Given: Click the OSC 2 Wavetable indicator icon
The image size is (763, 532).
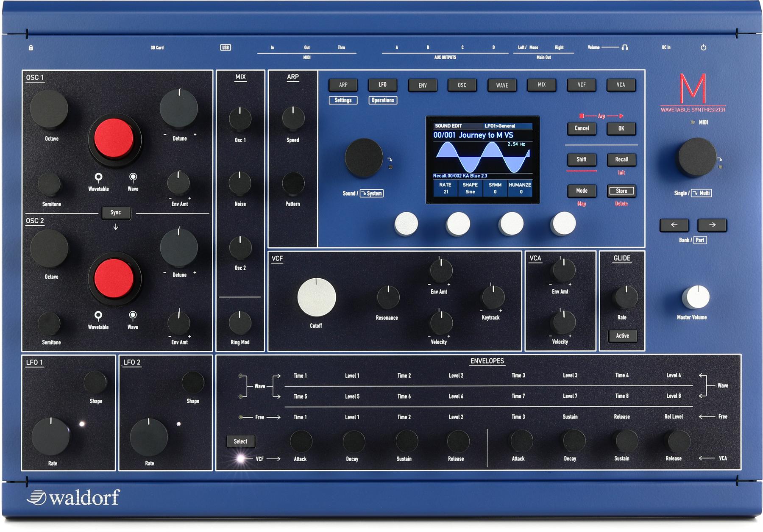Looking at the screenshot, I should point(98,316).
